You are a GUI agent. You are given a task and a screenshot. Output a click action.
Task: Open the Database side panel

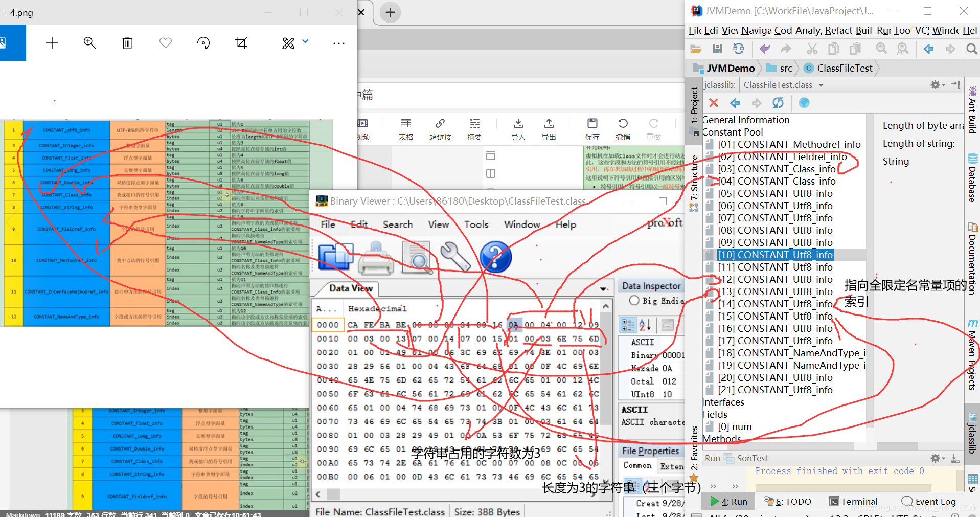point(972,177)
